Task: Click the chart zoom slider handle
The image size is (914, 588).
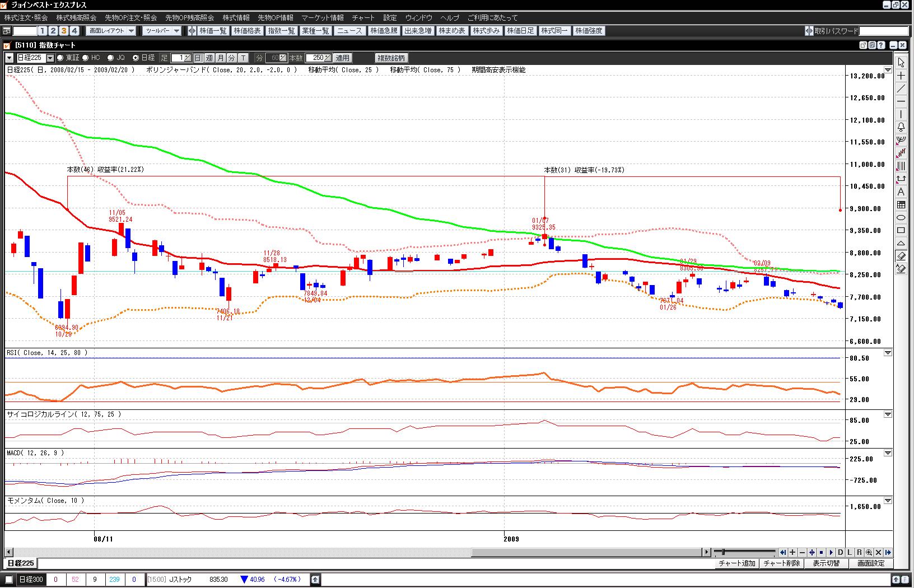Action: [x=723, y=552]
